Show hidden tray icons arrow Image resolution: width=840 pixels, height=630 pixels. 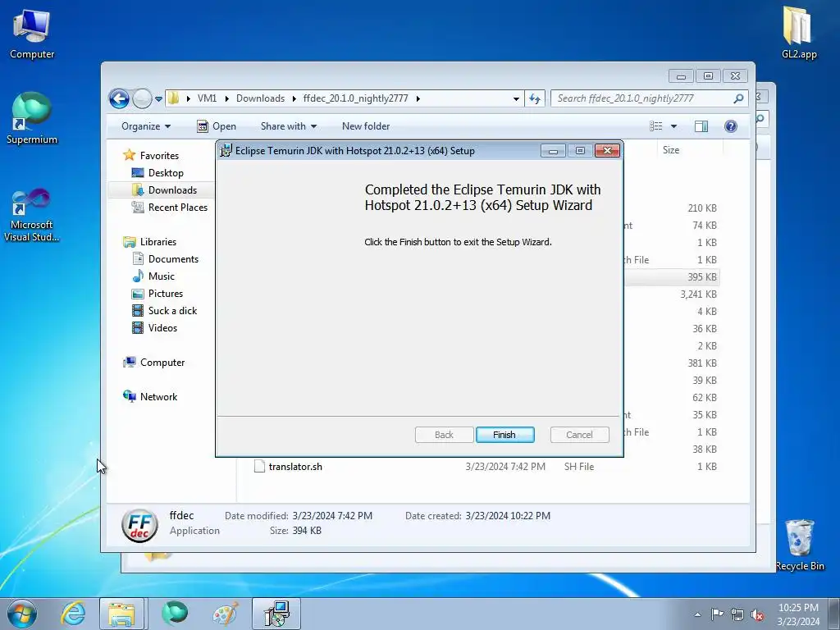point(697,614)
